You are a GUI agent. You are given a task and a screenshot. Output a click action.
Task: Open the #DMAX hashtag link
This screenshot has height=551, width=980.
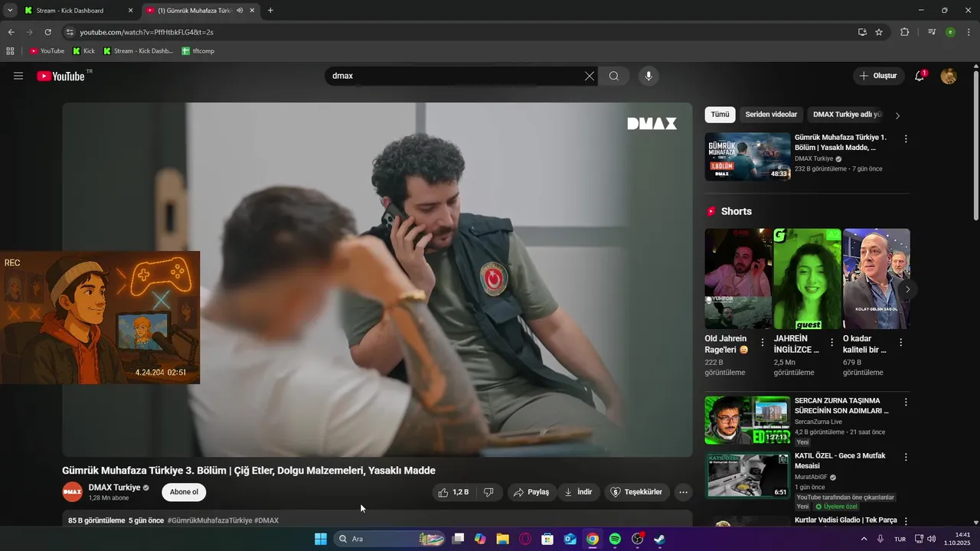pyautogui.click(x=266, y=520)
